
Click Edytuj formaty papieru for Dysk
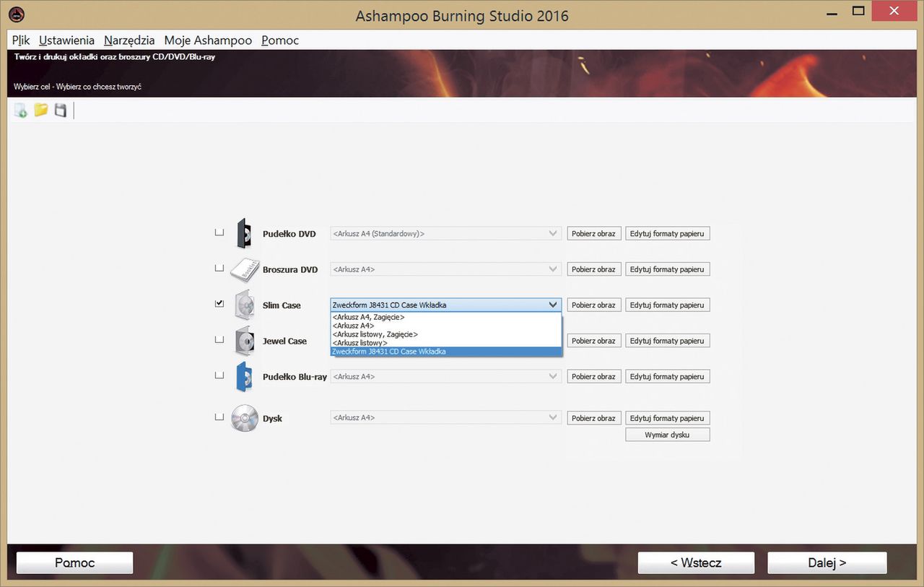(668, 418)
